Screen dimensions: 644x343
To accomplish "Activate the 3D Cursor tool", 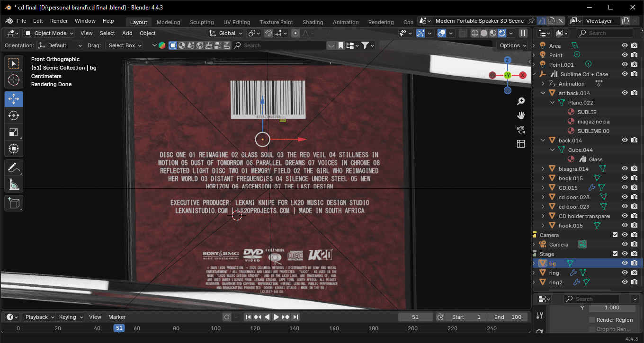I will coord(14,80).
